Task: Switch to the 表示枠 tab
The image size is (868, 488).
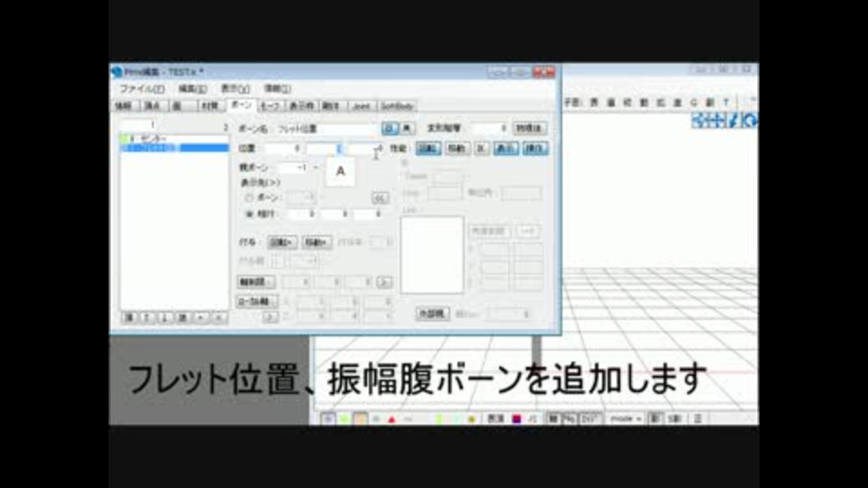Action: pyautogui.click(x=301, y=107)
